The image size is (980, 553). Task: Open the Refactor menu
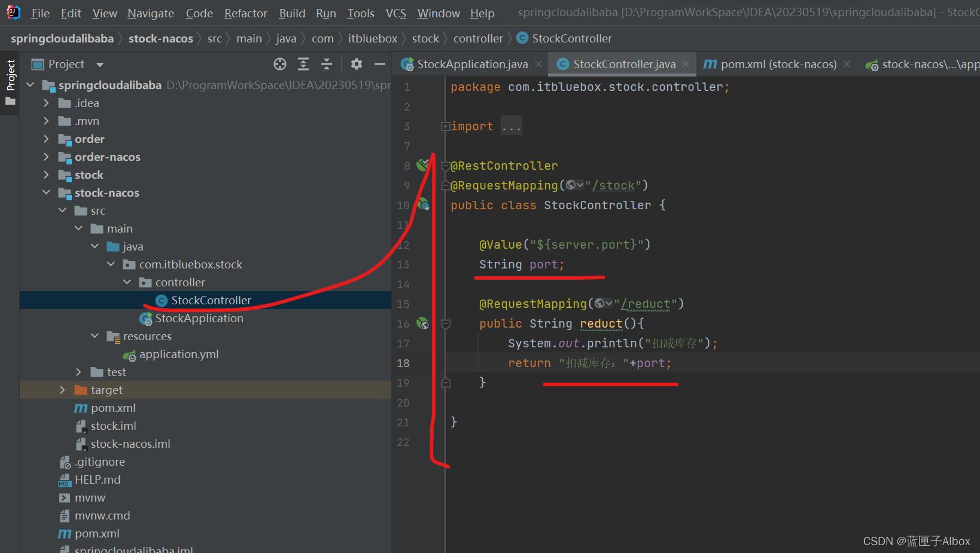[245, 13]
